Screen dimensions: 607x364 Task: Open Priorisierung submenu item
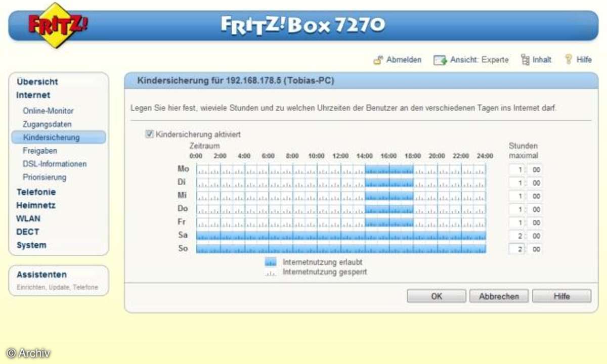(45, 177)
